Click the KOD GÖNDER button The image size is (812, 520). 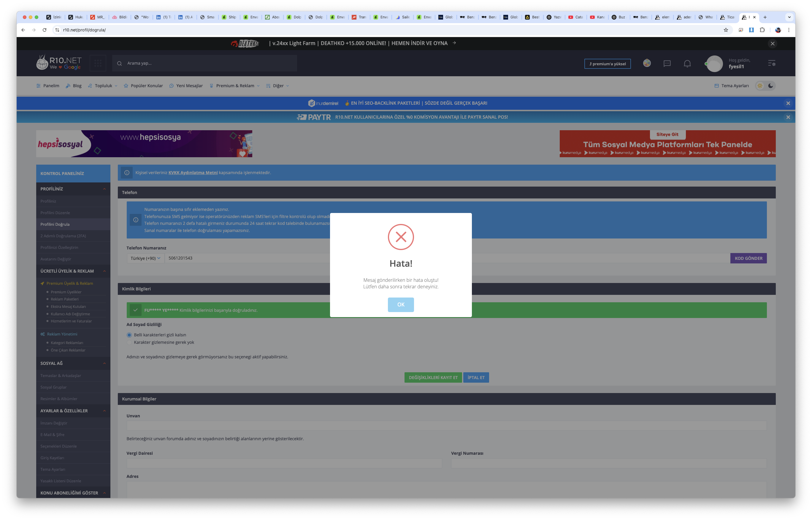[748, 258]
